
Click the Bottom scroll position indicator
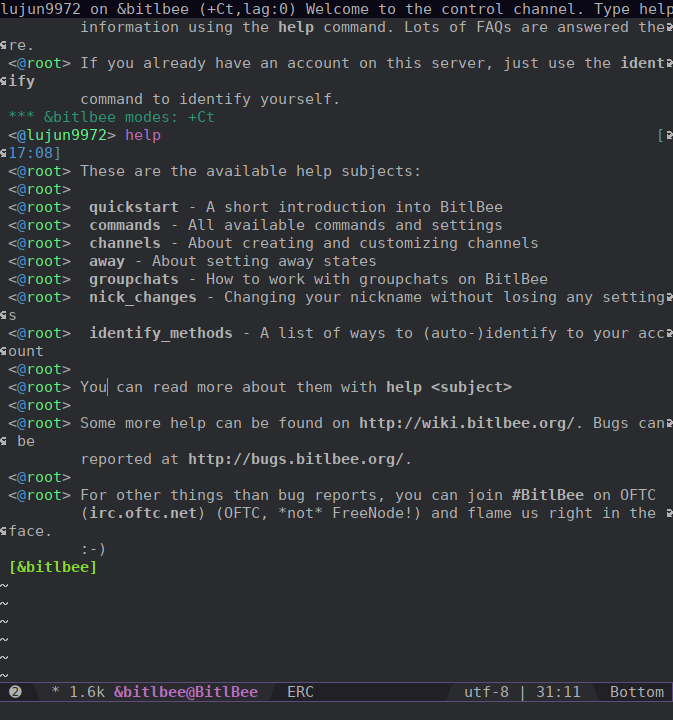tap(636, 692)
